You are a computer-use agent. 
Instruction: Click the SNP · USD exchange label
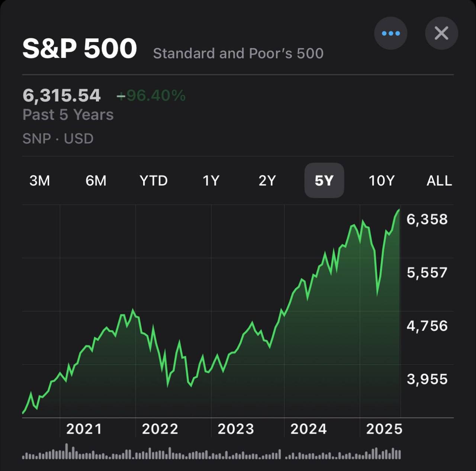(58, 139)
